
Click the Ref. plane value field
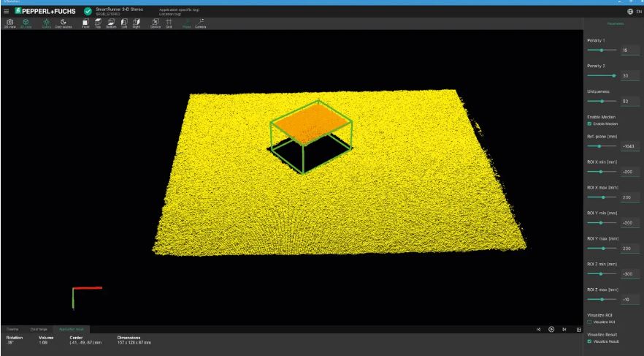coord(629,146)
